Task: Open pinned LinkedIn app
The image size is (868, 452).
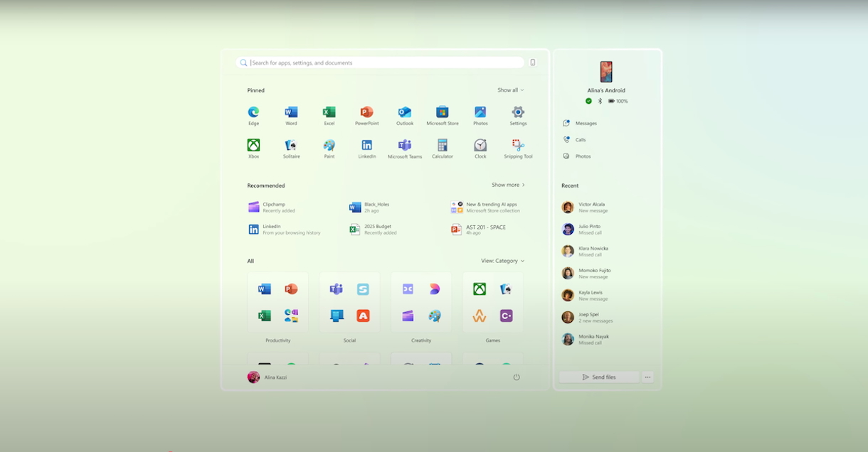Action: point(366,149)
